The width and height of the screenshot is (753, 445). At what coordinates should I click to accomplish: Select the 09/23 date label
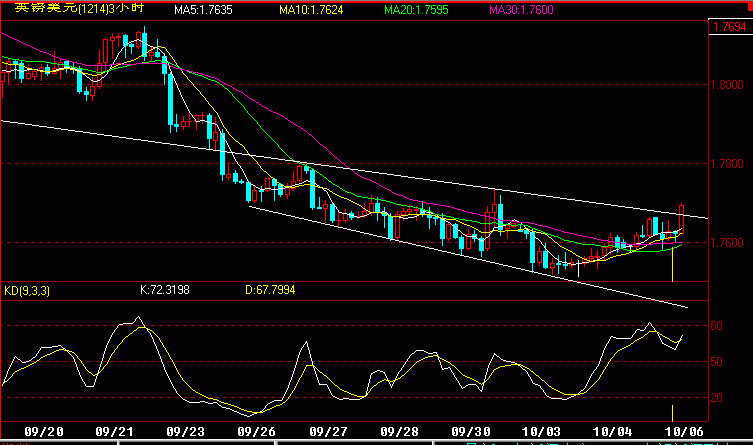tap(185, 432)
